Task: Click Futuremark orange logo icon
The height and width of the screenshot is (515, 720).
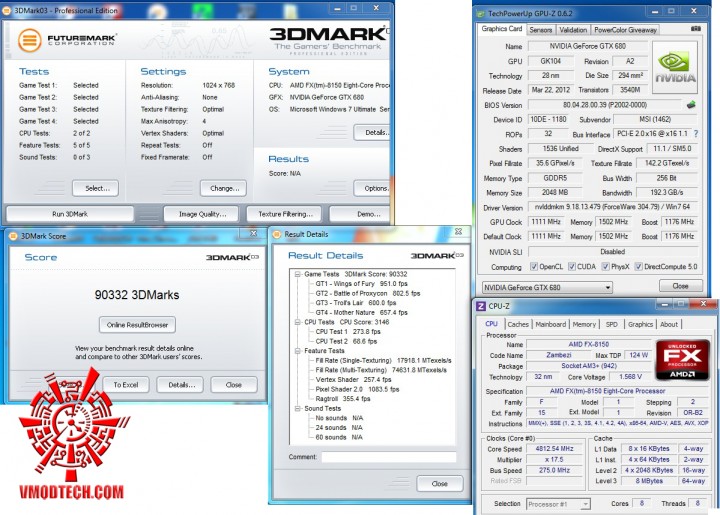Action: [x=29, y=40]
